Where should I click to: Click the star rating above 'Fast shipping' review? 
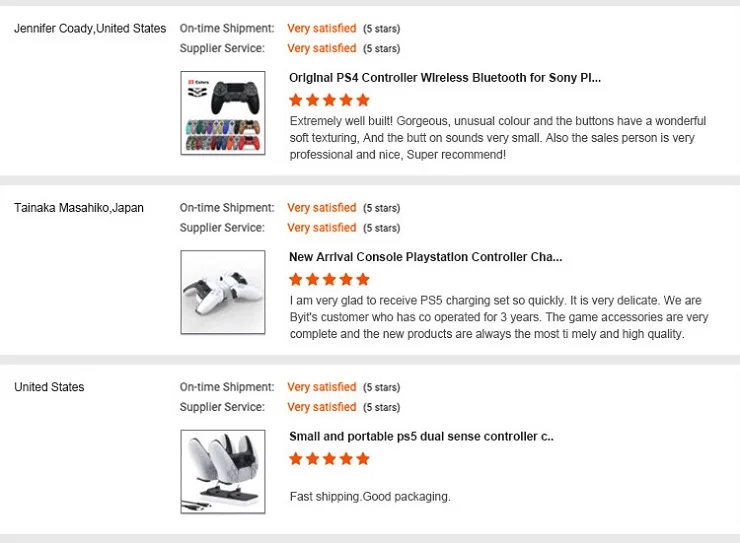(x=329, y=459)
